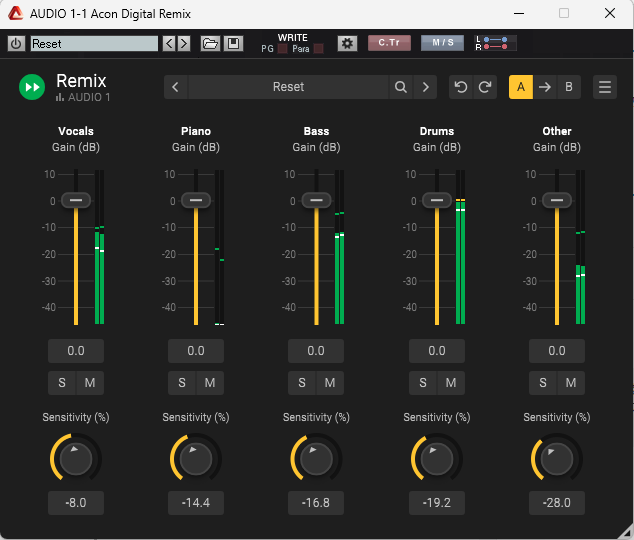The image size is (634, 540).
Task: Click Bass sensitivity value -16.8
Action: [x=316, y=503]
